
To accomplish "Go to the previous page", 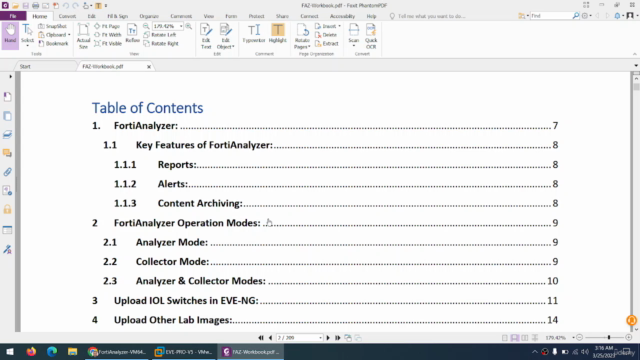I will (x=270, y=338).
